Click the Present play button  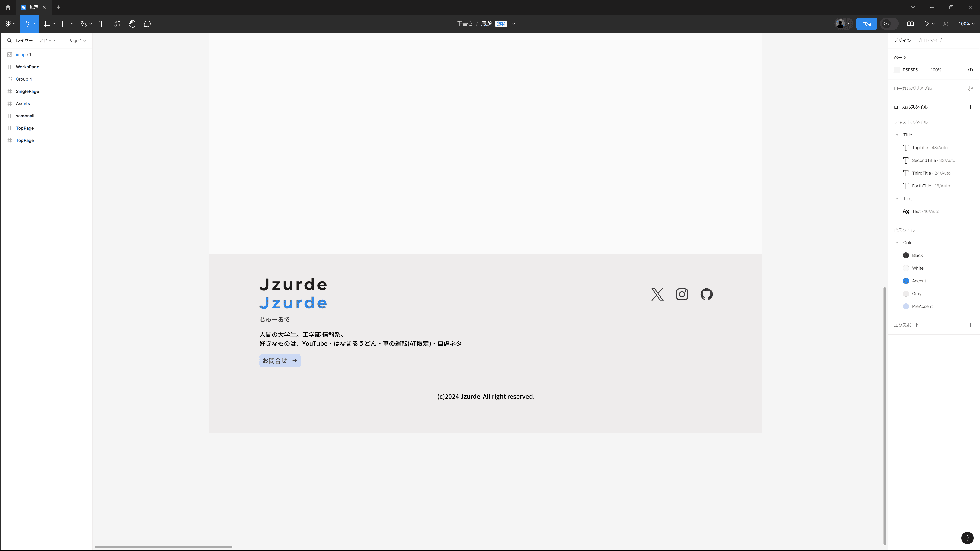tap(926, 23)
